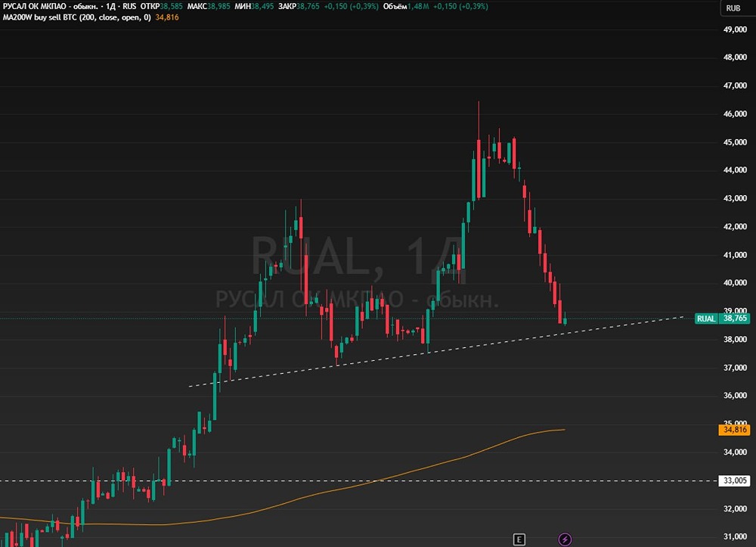Image resolution: width=756 pixels, height=547 pixels.
Task: Click the ОТКР value 38,585
Action: click(171, 6)
